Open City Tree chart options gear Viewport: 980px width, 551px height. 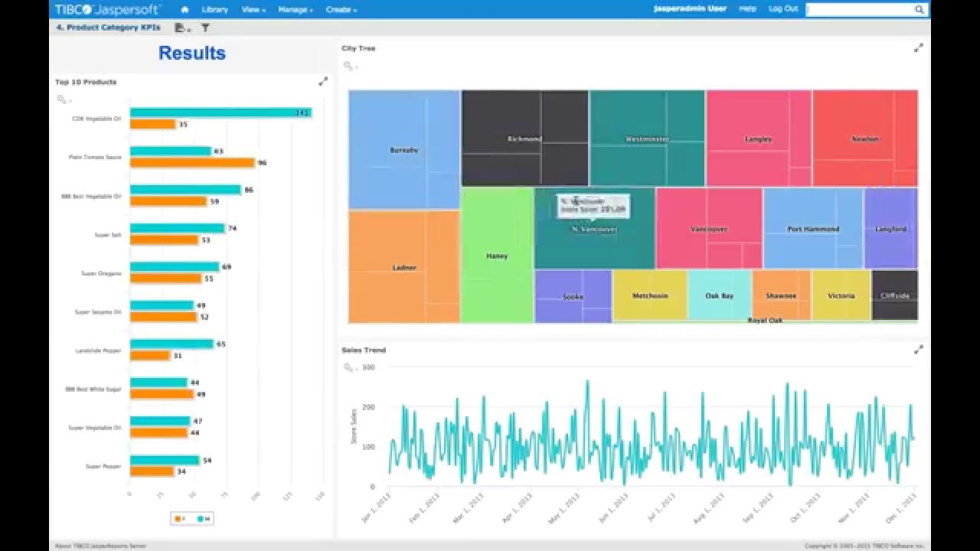pyautogui.click(x=349, y=67)
